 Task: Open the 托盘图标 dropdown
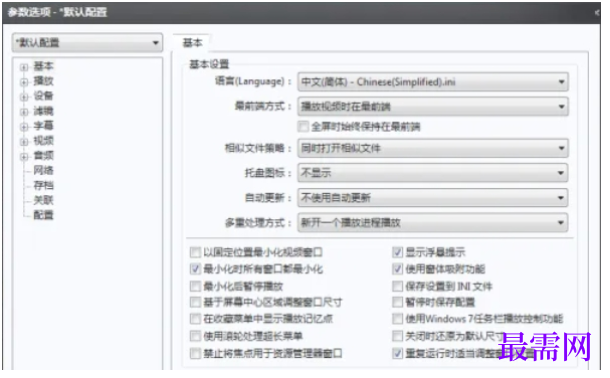pos(433,173)
